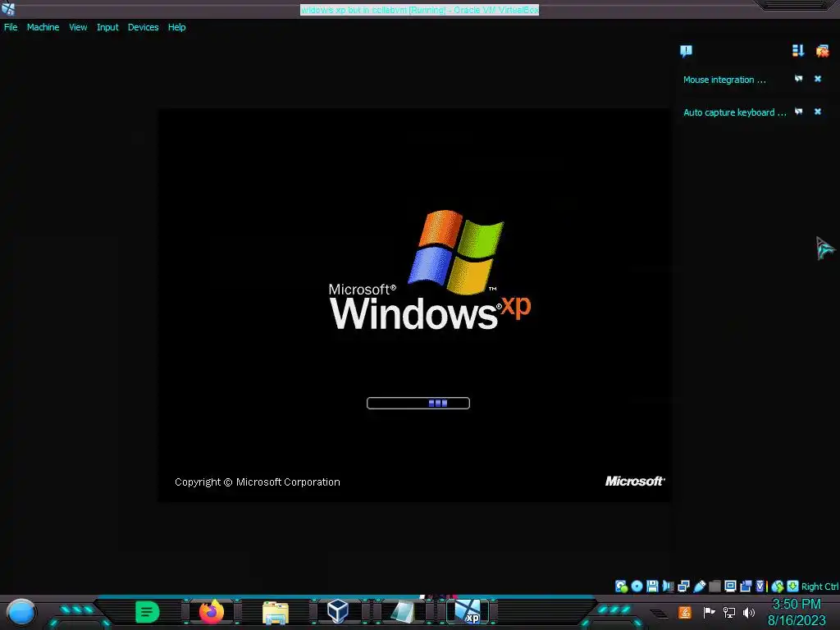Open the green chat app in taskbar
840x630 pixels.
click(x=148, y=612)
